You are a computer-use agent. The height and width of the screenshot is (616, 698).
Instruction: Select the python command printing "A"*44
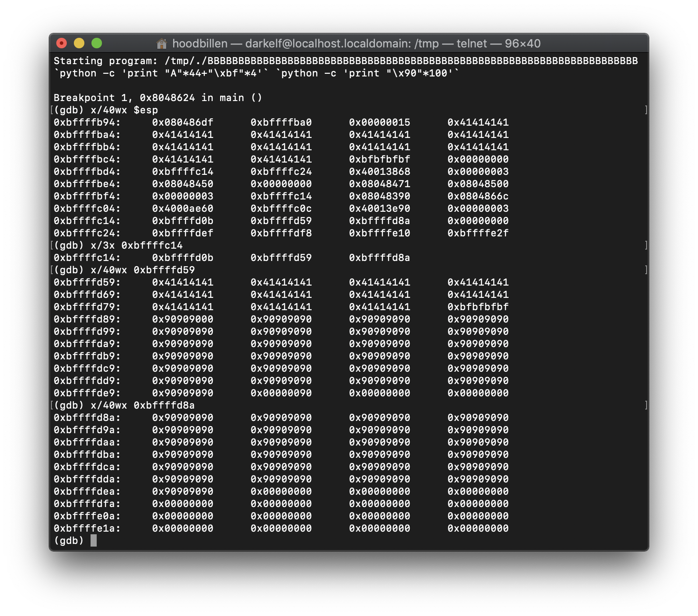point(161,73)
